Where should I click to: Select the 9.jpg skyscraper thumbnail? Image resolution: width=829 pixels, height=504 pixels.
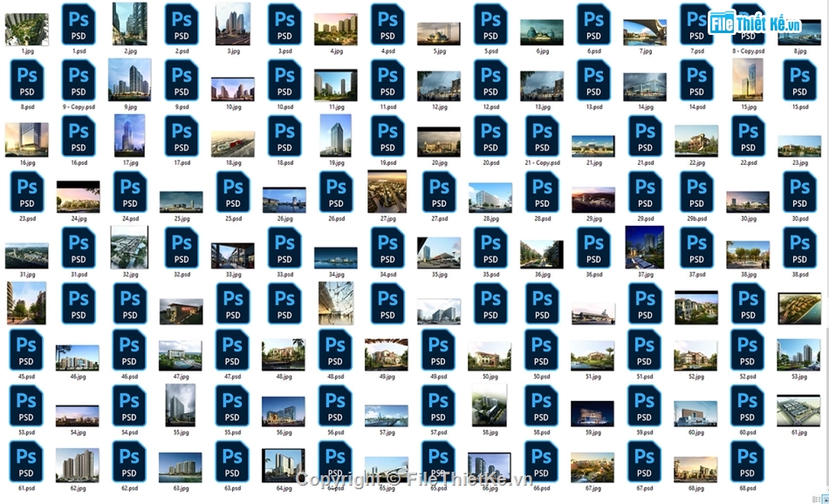129,79
